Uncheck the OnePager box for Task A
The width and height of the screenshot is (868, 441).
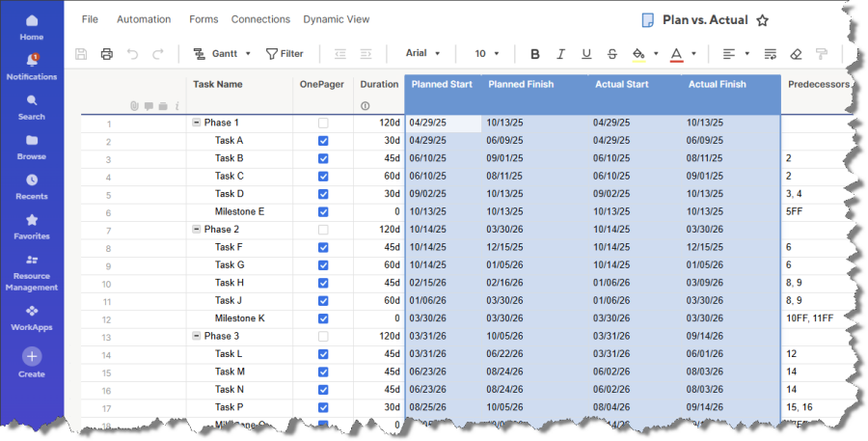click(323, 141)
